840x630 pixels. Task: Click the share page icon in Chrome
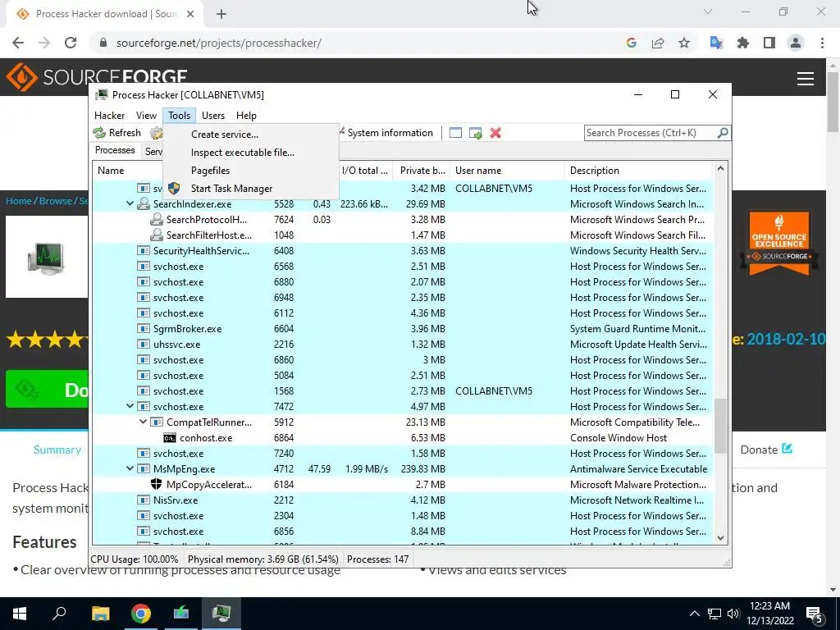658,43
